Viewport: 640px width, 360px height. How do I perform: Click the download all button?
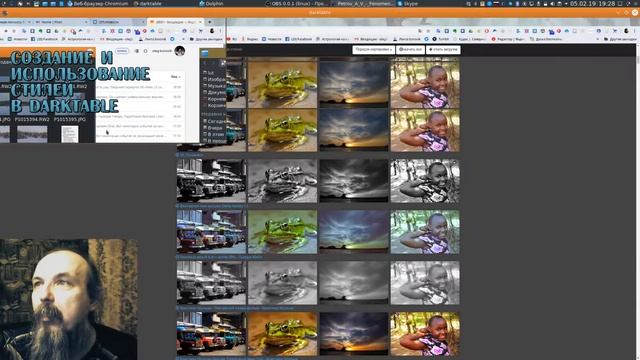tap(410, 49)
